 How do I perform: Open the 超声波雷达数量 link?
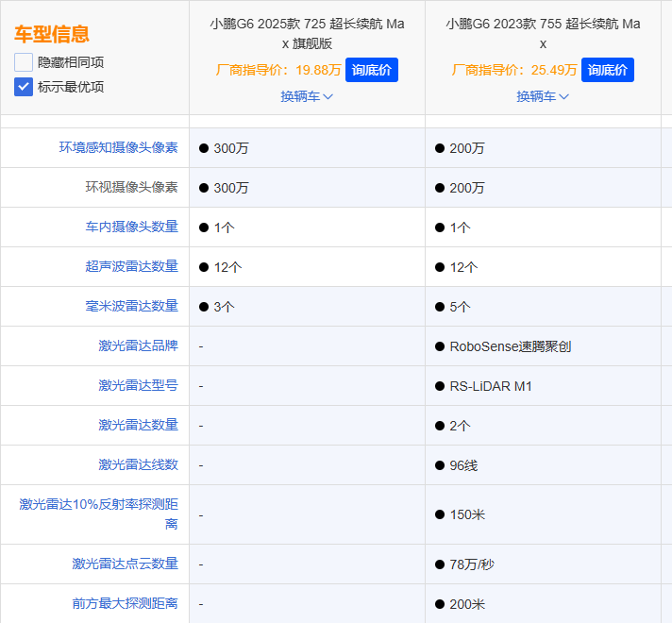[x=131, y=266]
